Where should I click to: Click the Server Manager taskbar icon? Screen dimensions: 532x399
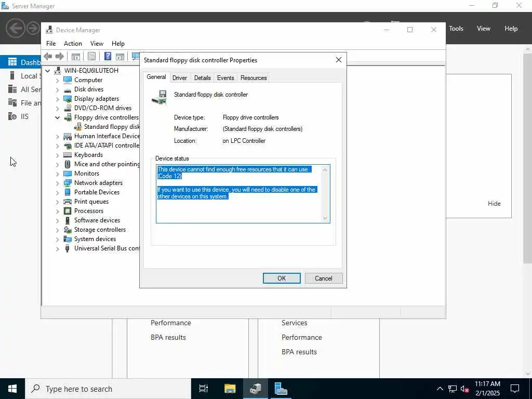click(281, 389)
